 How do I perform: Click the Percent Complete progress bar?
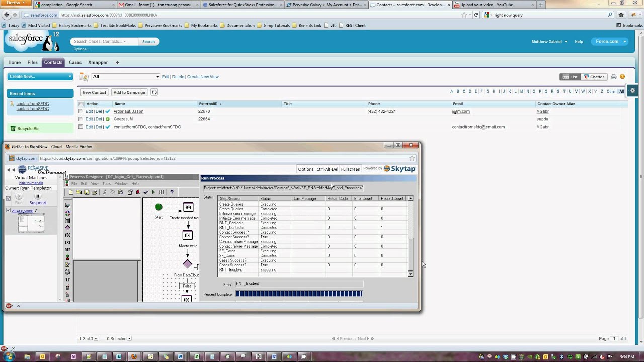point(299,294)
